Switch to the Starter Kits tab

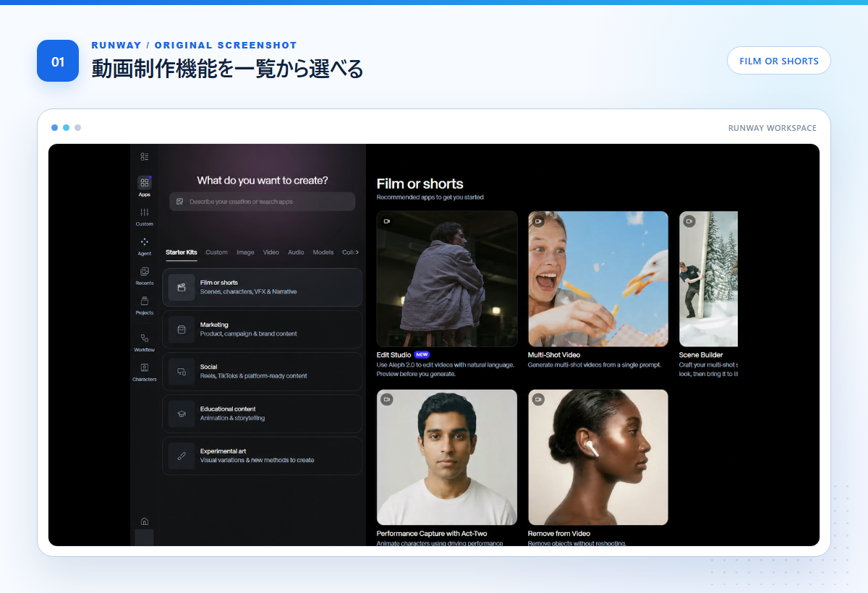click(181, 252)
